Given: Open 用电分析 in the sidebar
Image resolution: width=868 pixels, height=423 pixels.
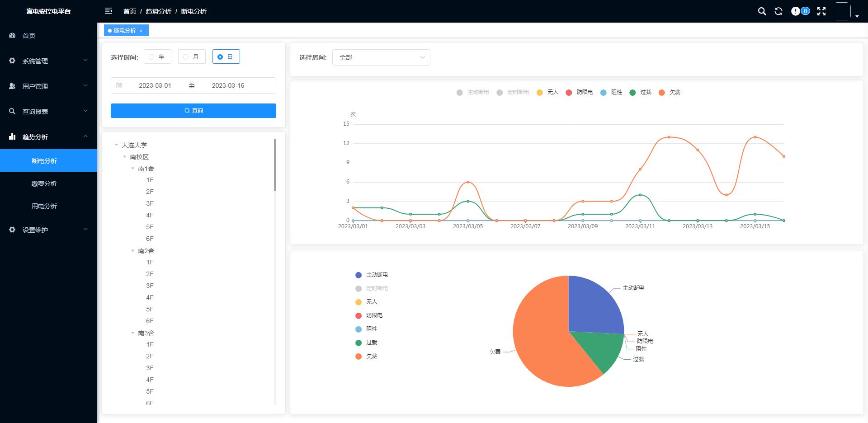Looking at the screenshot, I should 48,206.
